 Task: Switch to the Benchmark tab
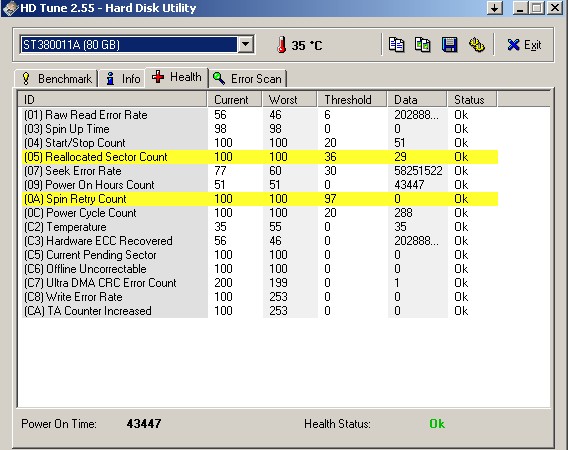point(56,79)
